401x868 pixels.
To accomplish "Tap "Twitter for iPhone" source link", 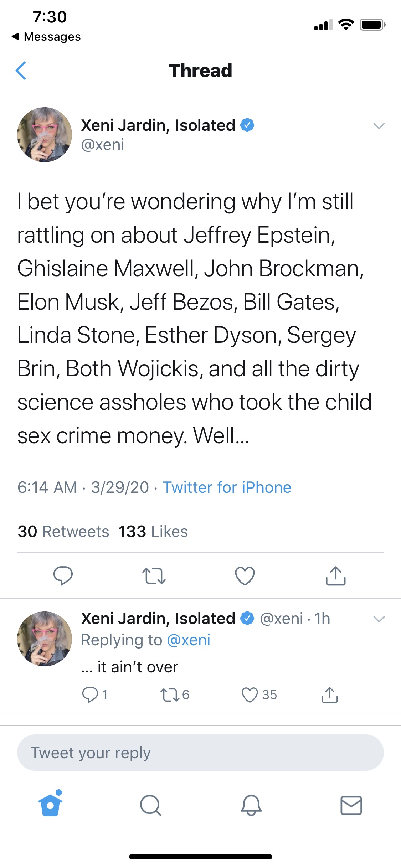I will (x=227, y=487).
